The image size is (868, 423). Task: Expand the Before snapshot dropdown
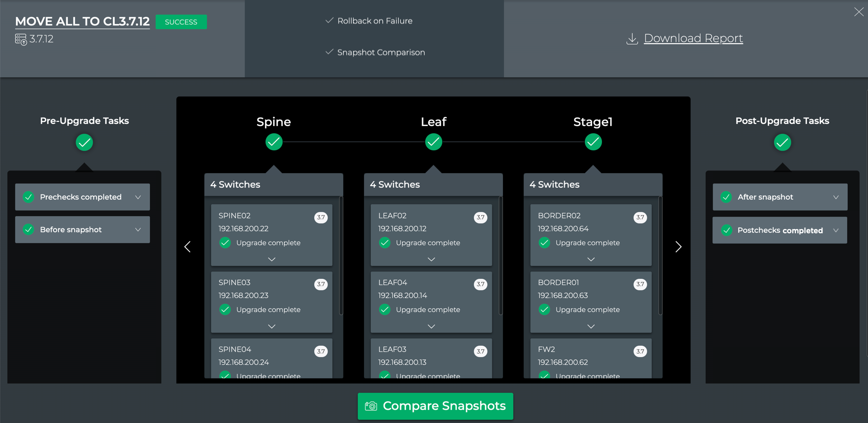[138, 230]
